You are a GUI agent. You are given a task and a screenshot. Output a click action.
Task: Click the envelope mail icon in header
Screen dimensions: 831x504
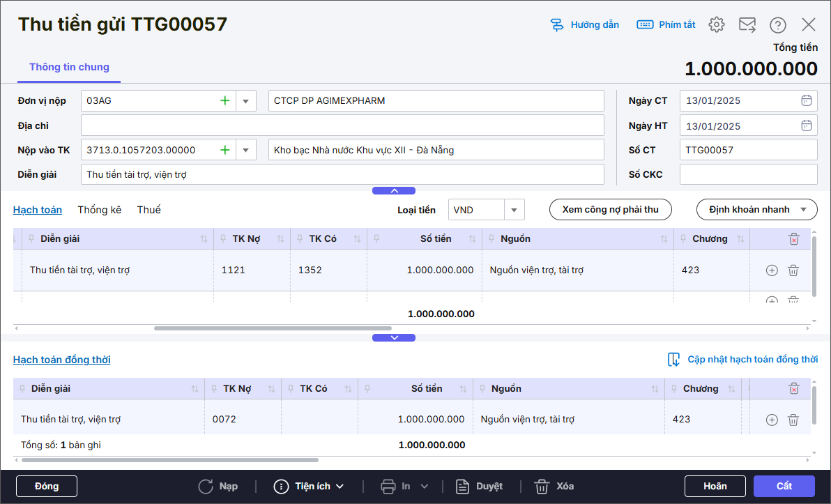747,25
